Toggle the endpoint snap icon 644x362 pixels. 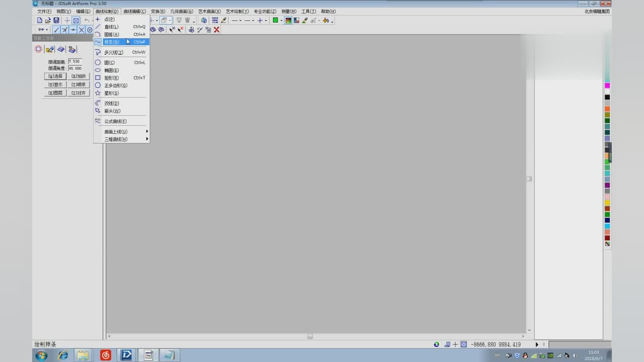[56, 30]
